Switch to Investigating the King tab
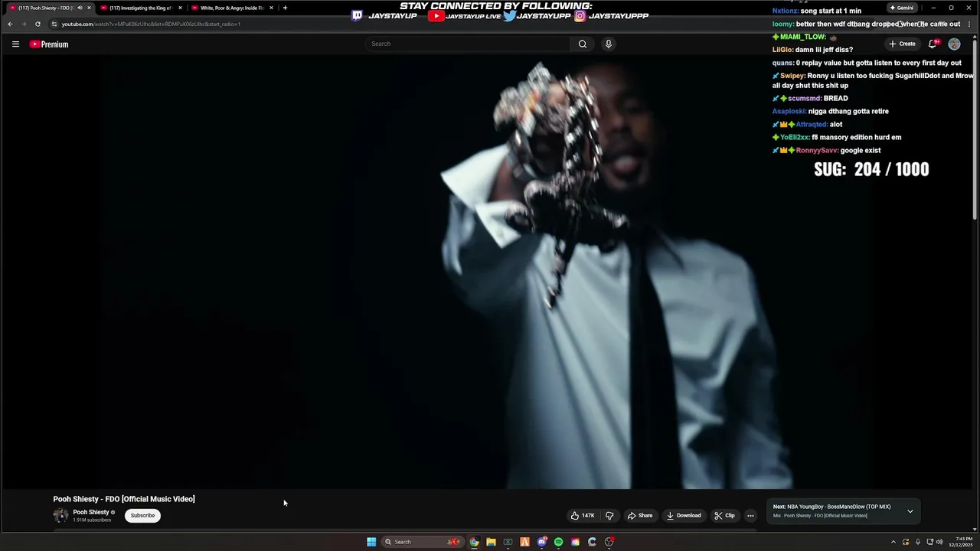This screenshot has width=980, height=551. (138, 8)
